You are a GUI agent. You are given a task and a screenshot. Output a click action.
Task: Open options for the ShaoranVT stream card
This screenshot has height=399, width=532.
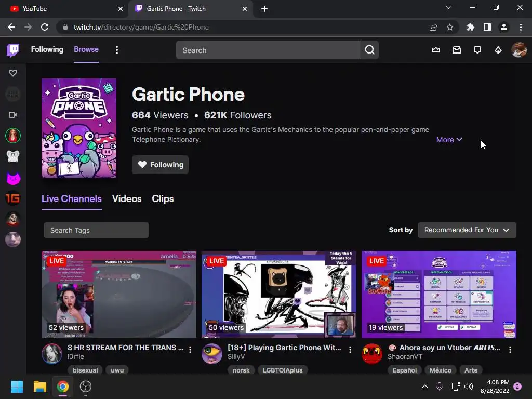[x=510, y=350]
